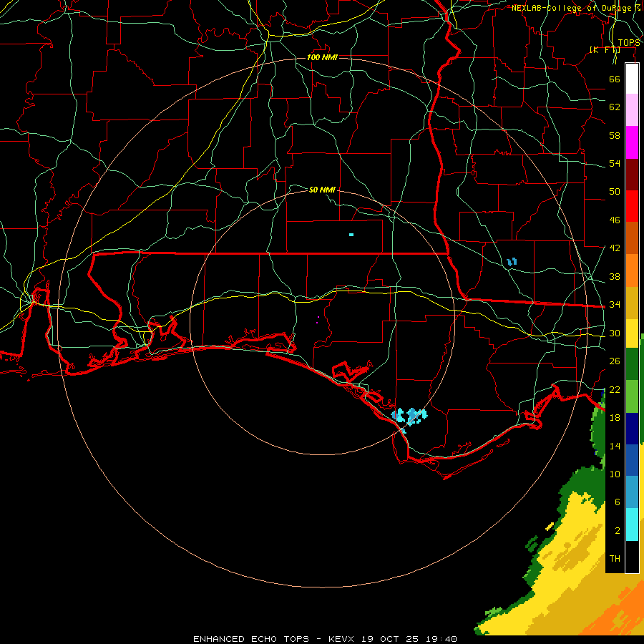This screenshot has width=644, height=644.
Task: Click the small cyan echo inside the 50 NMI ring
Action: 351,235
